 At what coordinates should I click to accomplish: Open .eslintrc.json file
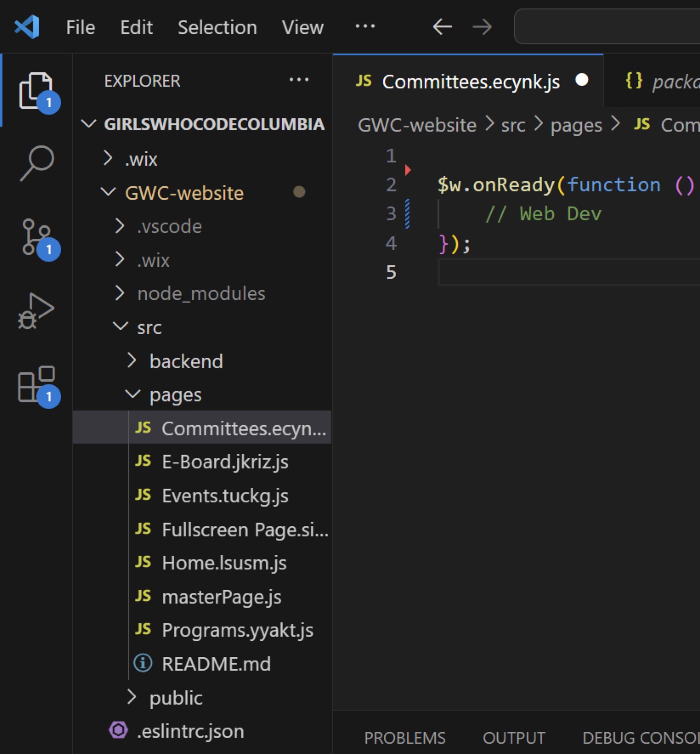point(203,731)
